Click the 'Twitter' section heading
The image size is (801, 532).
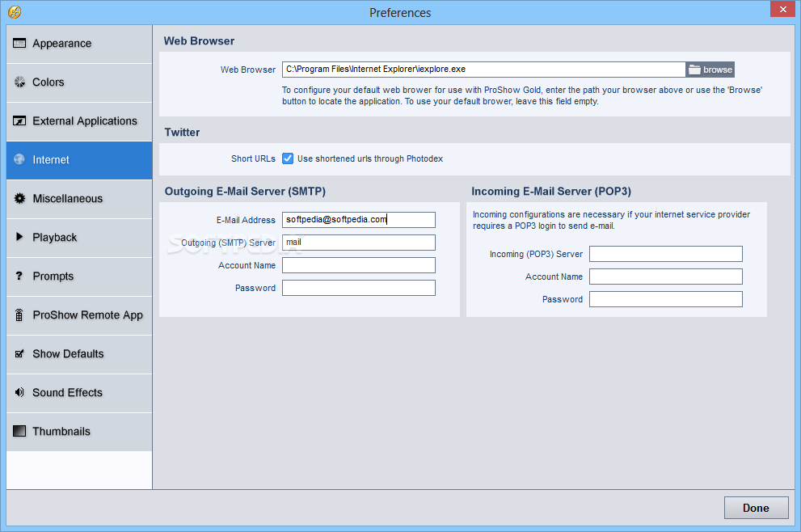pos(182,133)
